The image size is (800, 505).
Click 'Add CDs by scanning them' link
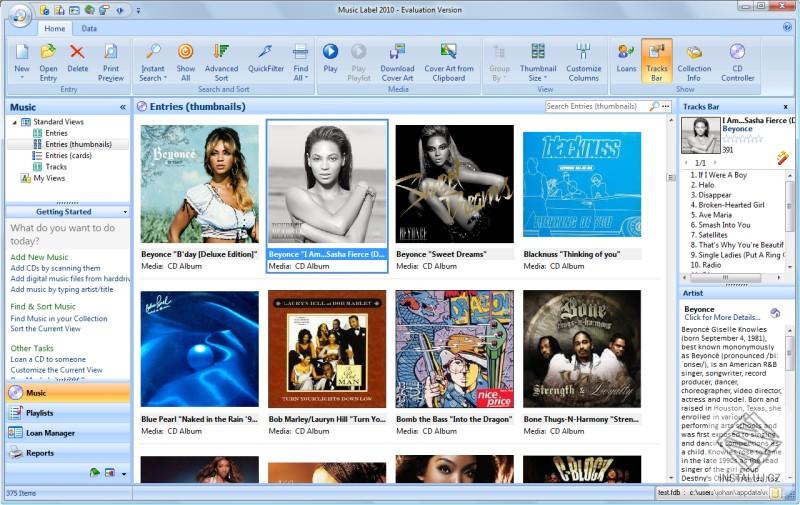point(55,268)
